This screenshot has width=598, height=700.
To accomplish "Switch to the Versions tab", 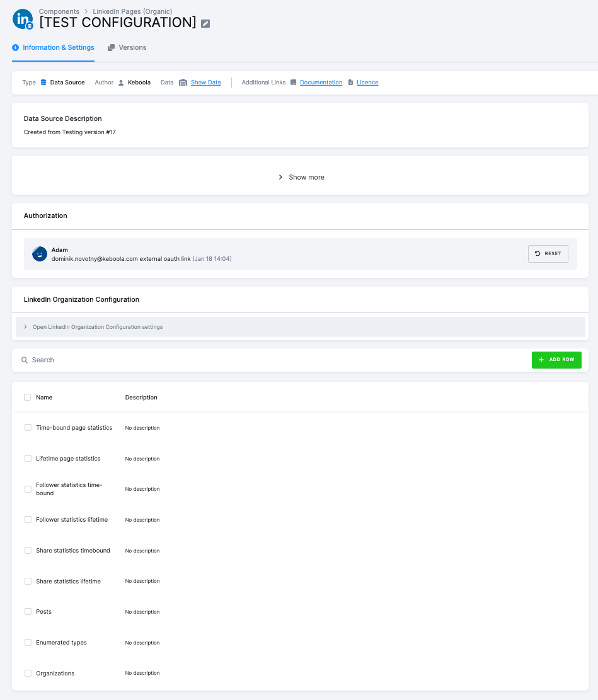I will 127,47.
